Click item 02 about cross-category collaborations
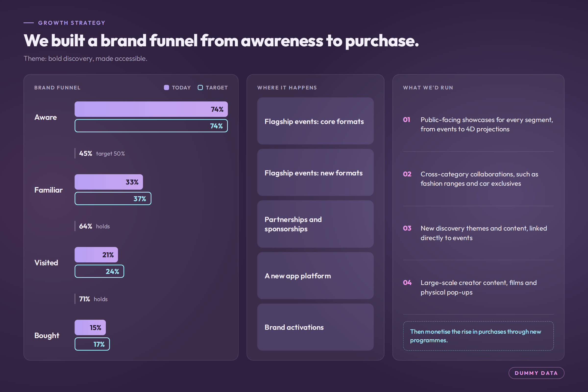Viewport: 588px width, 392px height. click(478, 179)
